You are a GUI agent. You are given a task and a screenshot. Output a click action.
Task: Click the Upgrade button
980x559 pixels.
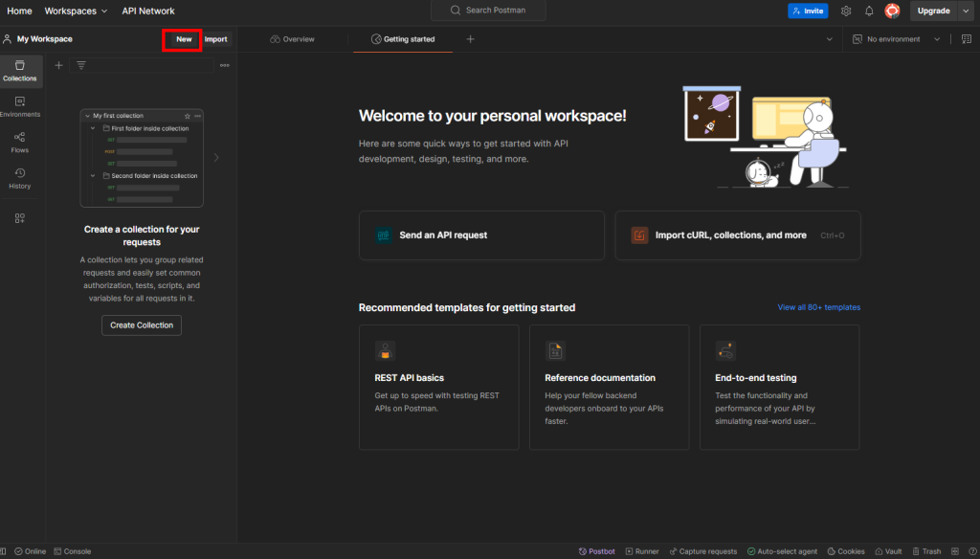click(934, 11)
